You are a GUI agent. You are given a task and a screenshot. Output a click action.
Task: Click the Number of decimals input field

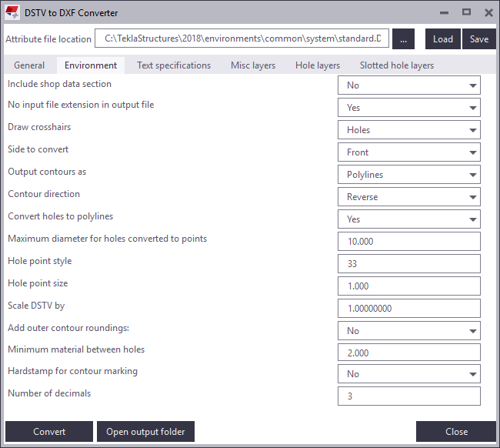[408, 396]
